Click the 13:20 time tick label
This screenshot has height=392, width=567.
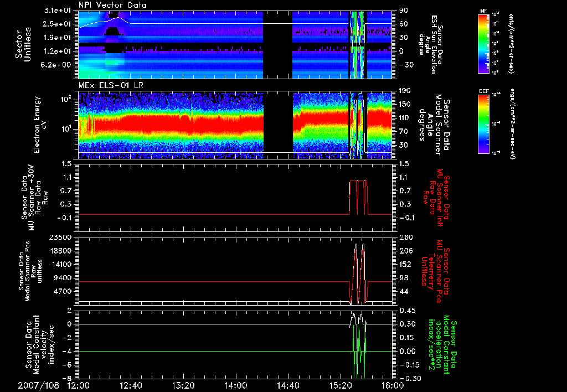[x=183, y=385]
